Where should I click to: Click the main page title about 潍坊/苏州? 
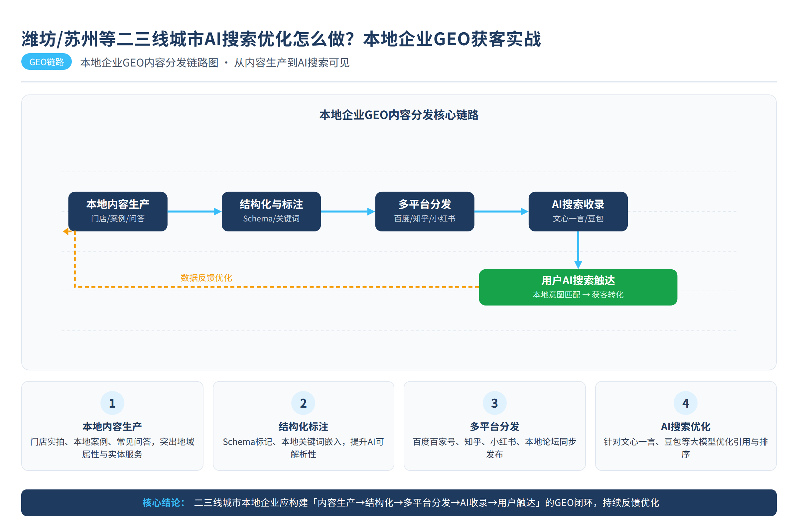[281, 39]
